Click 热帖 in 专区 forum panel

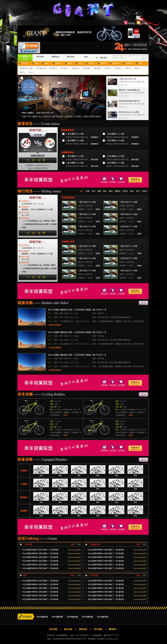tap(79, 575)
